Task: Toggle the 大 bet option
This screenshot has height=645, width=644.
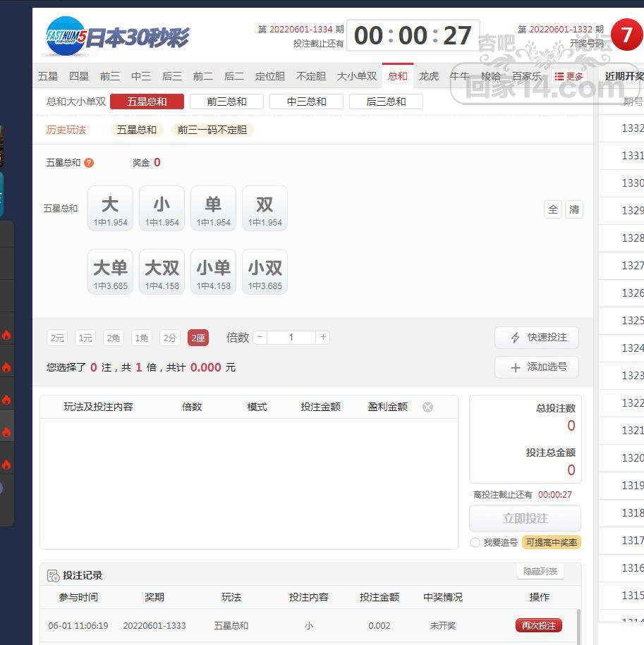Action: point(110,209)
